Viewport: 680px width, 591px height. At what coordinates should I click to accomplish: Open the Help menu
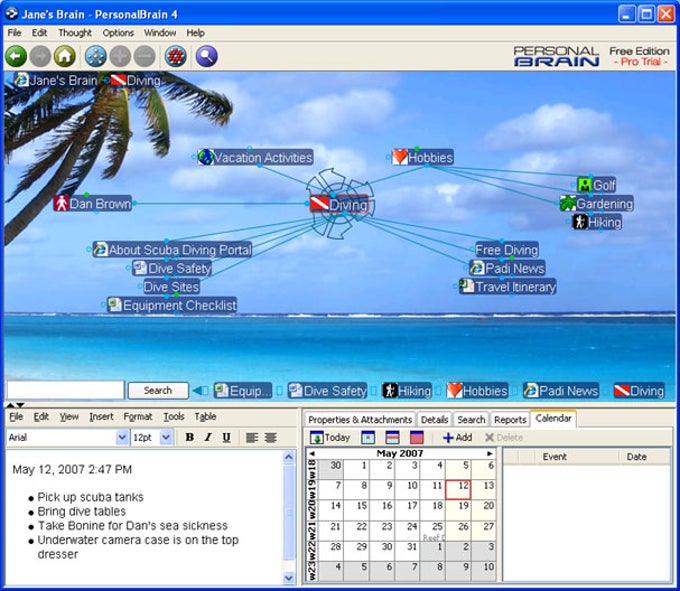[196, 33]
